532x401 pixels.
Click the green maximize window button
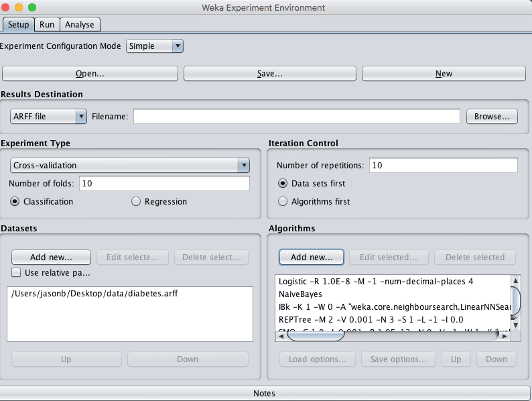point(32,7)
